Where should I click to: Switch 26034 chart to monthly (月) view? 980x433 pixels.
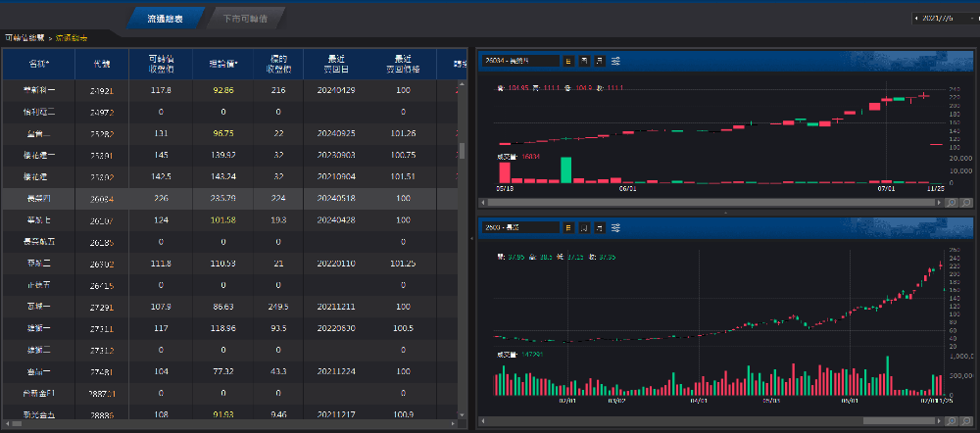[x=600, y=61]
